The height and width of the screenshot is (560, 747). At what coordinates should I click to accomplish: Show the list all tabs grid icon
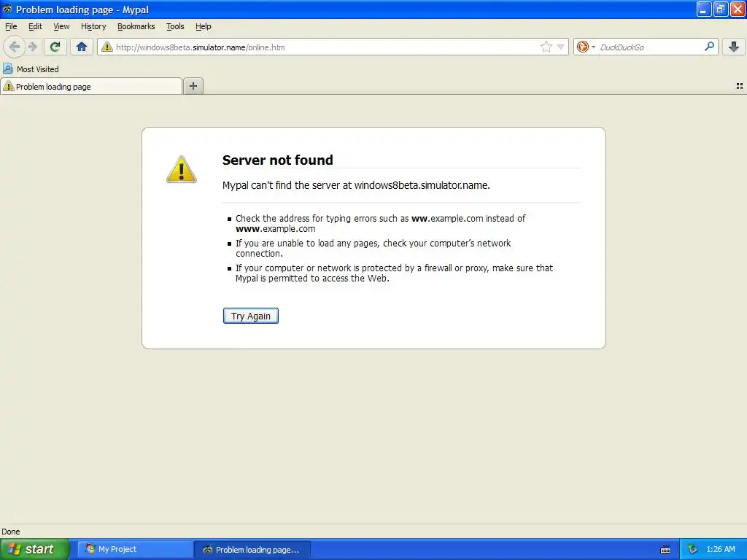740,86
